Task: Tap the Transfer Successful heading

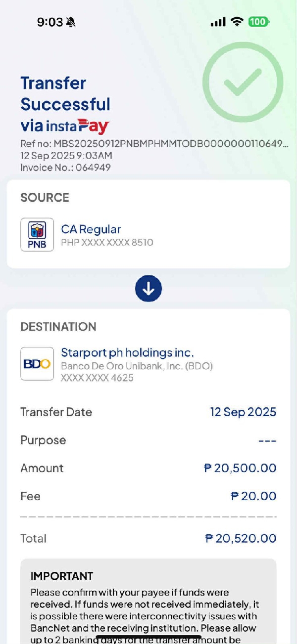Action: 65,94
